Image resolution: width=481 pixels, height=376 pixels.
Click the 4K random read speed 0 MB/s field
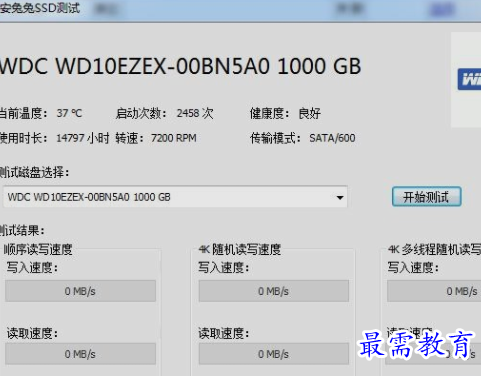274,354
